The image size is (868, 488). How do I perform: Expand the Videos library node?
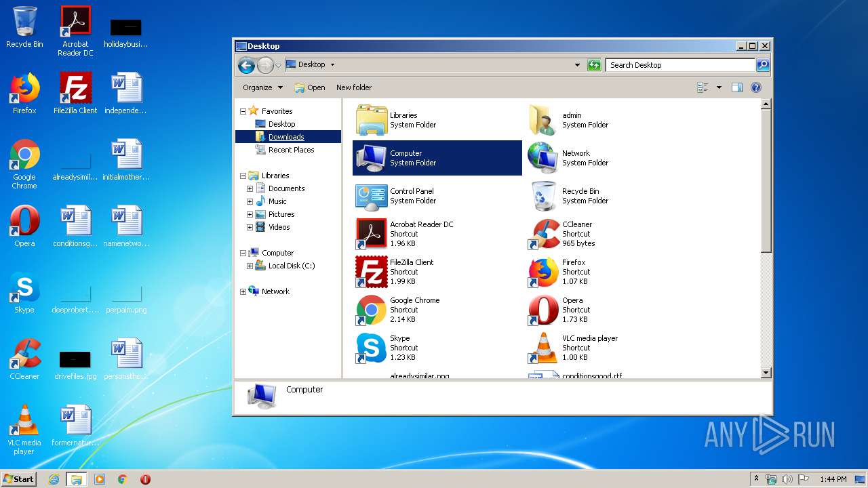250,227
